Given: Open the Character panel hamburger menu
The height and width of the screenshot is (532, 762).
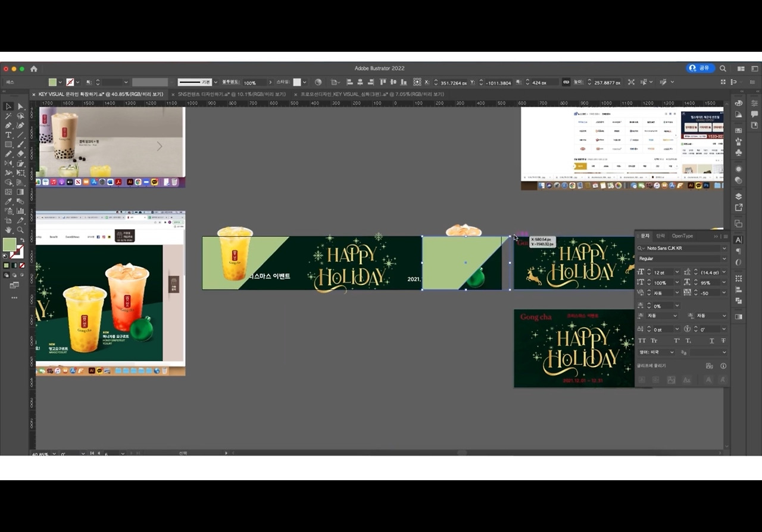Looking at the screenshot, I should coord(725,236).
